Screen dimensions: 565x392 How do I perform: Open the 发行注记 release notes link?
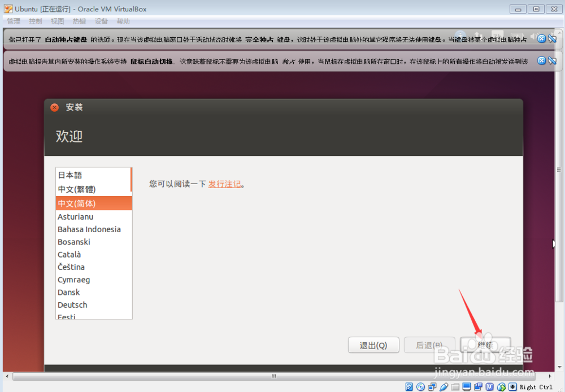(x=223, y=184)
